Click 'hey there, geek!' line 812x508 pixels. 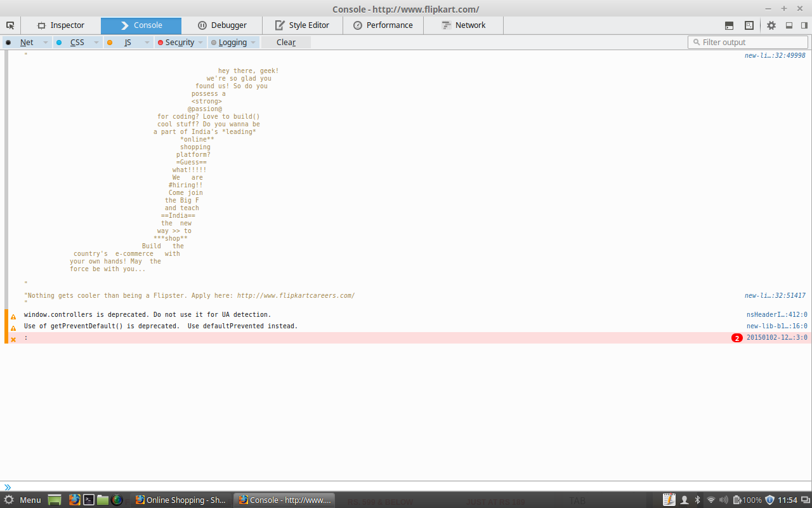[x=248, y=70]
